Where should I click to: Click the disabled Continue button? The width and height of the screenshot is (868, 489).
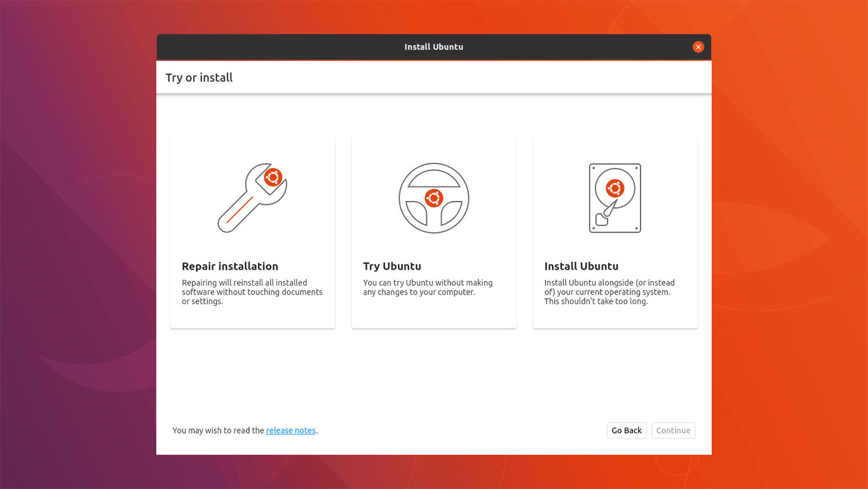tap(673, 430)
